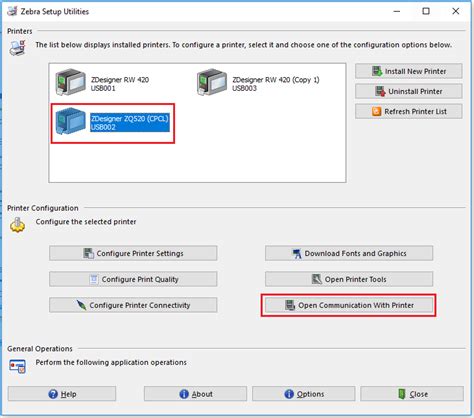474x418 pixels.
Task: Click the green Close button
Action: 412,394
